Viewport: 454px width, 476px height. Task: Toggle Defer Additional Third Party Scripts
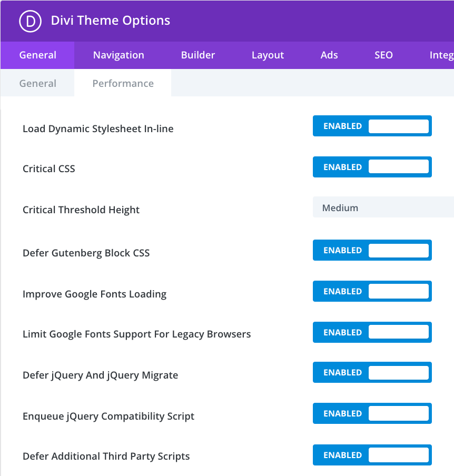[372, 455]
